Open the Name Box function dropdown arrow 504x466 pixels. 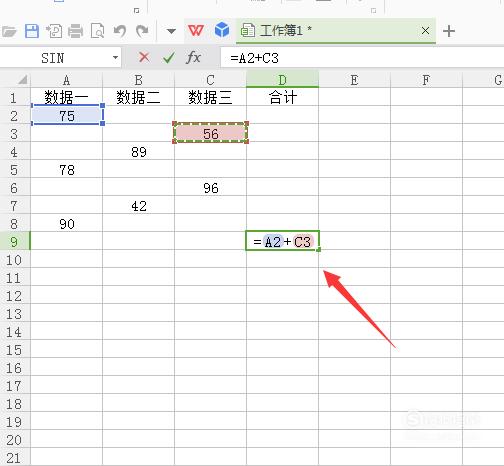click(115, 58)
